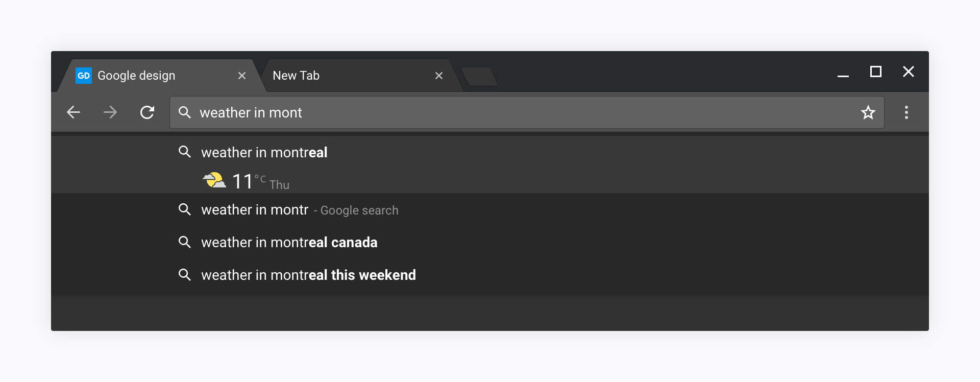980x382 pixels.
Task: Click the 11°C Thu weather result
Action: [x=260, y=182]
